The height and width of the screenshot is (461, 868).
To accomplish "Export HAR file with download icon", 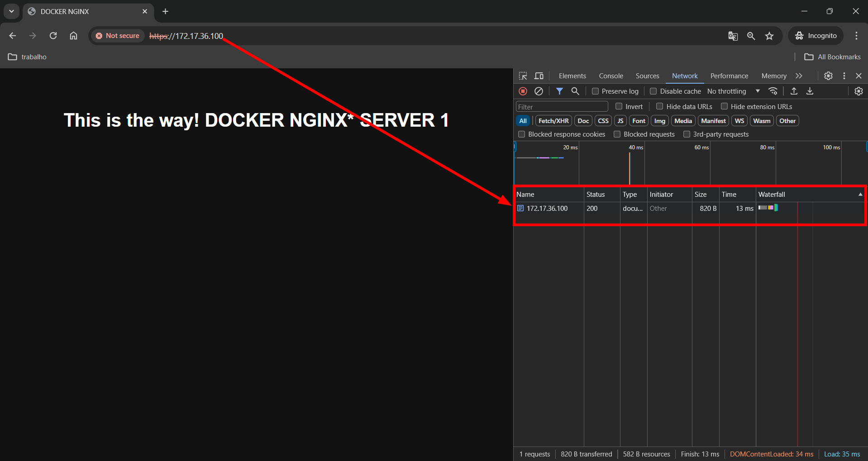I will pyautogui.click(x=810, y=91).
